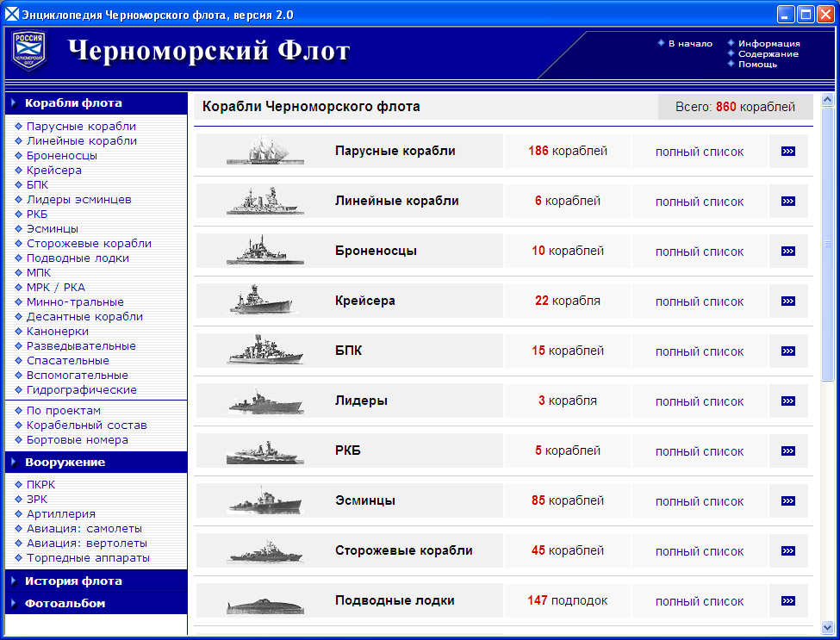Viewport: 840px width, 640px height.
Task: Click the arrow icon in Сторожевые корабли row
Action: pyautogui.click(x=788, y=551)
